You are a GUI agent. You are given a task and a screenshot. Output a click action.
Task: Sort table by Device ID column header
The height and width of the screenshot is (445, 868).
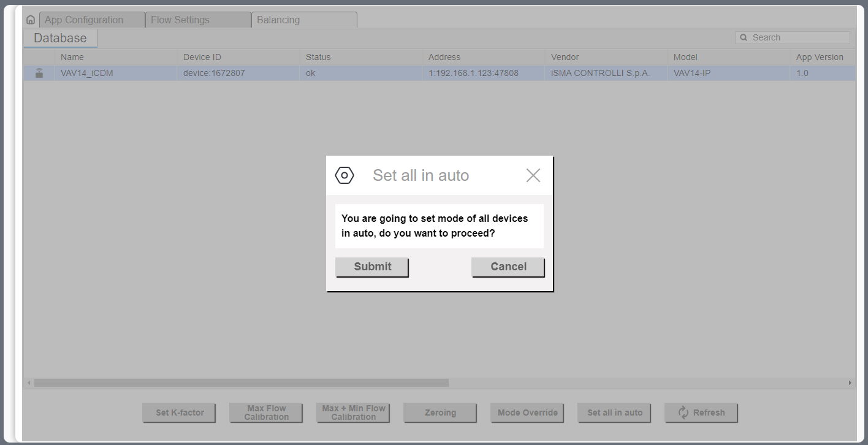point(202,57)
